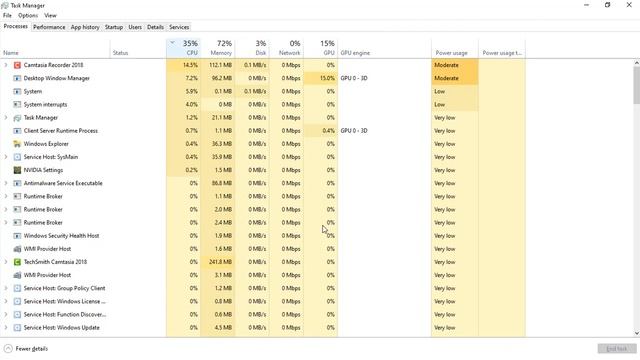Sort by the CPU column header
Image resolution: width=640 pixels, height=360 pixels.
(183, 48)
